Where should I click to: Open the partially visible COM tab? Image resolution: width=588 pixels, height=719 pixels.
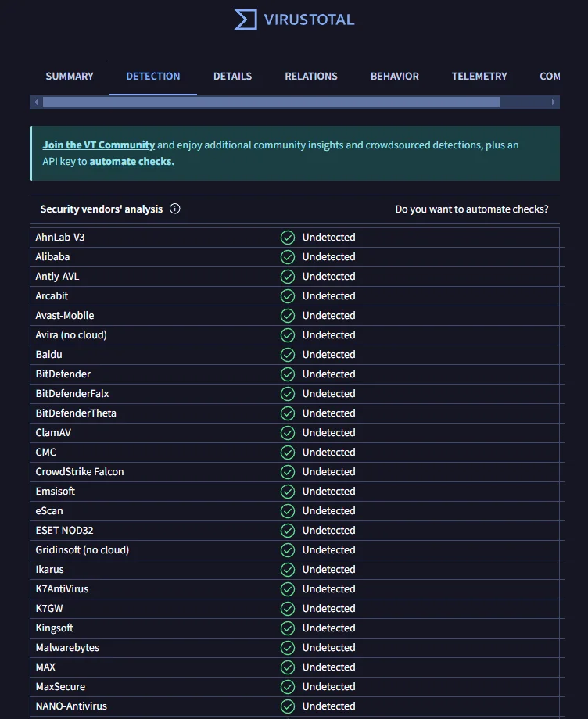tap(550, 76)
